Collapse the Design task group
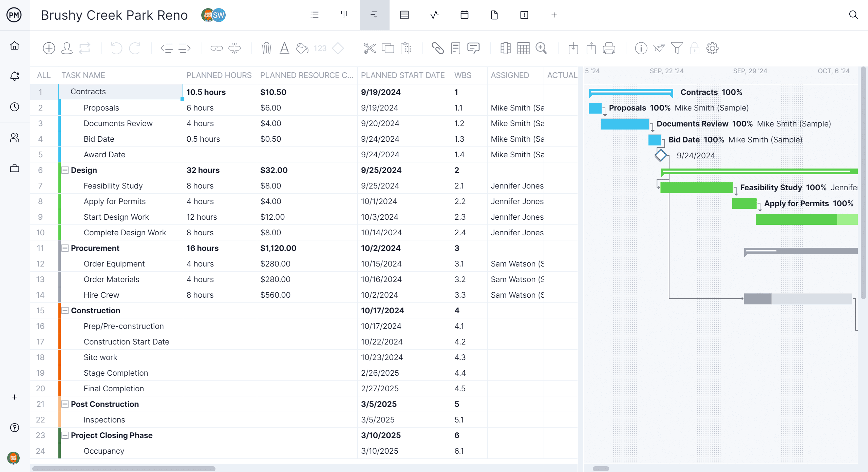 (65, 170)
